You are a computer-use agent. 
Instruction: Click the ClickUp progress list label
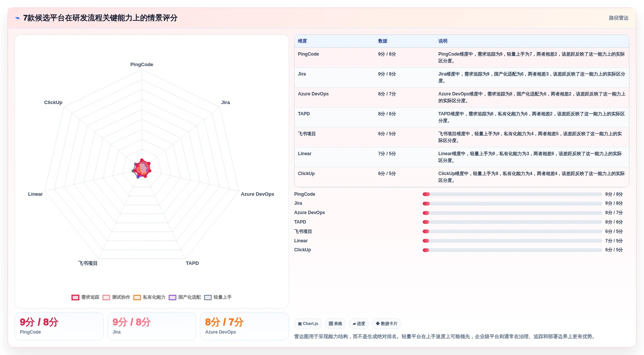coord(302,250)
